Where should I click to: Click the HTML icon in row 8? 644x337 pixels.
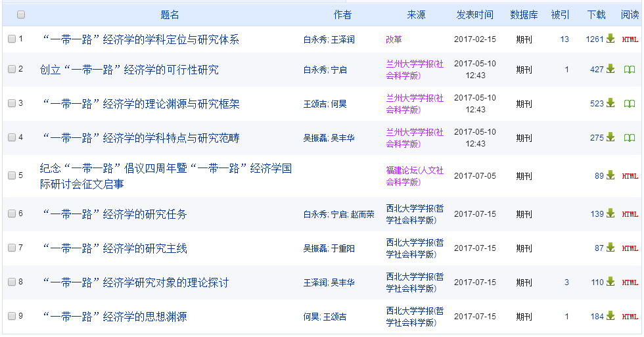click(x=630, y=282)
